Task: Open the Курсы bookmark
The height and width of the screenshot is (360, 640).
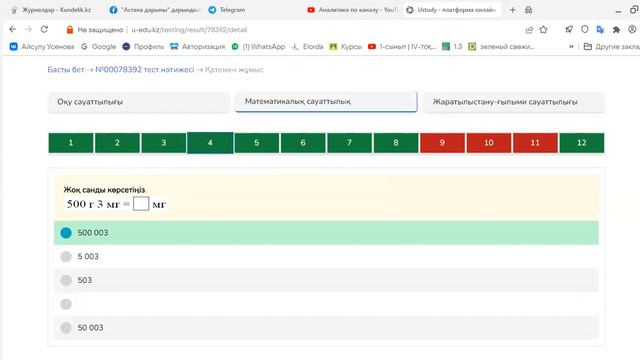Action: tap(345, 47)
